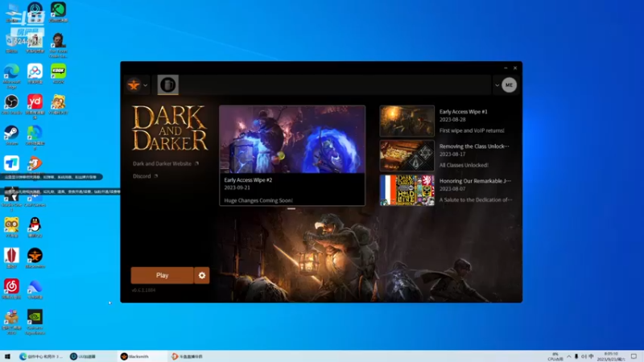Click 'Removing the Class Unlock' news title

point(474,146)
